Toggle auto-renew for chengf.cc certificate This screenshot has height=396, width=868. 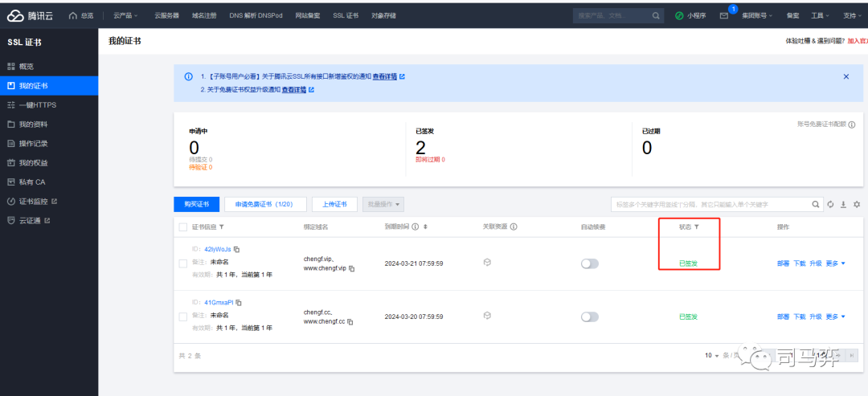[x=590, y=317]
